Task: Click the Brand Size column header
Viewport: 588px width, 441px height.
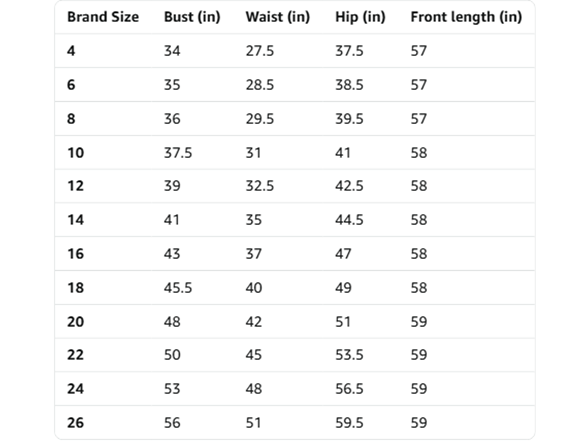Action: [103, 17]
